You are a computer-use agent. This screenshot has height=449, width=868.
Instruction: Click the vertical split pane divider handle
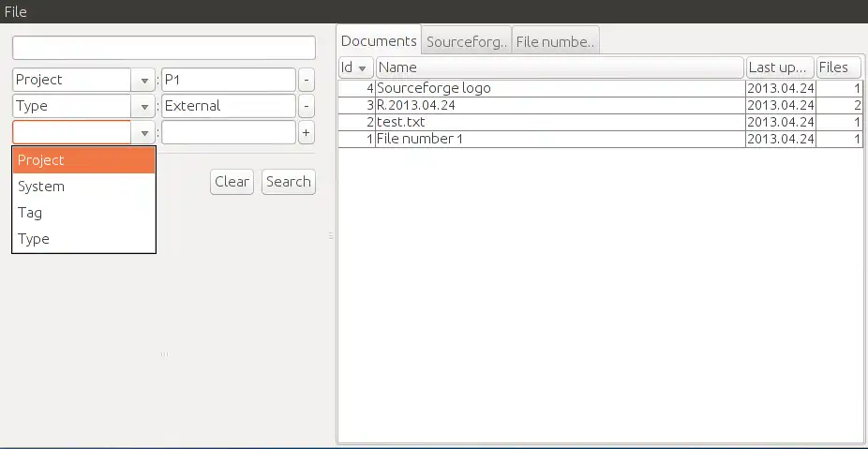331,236
